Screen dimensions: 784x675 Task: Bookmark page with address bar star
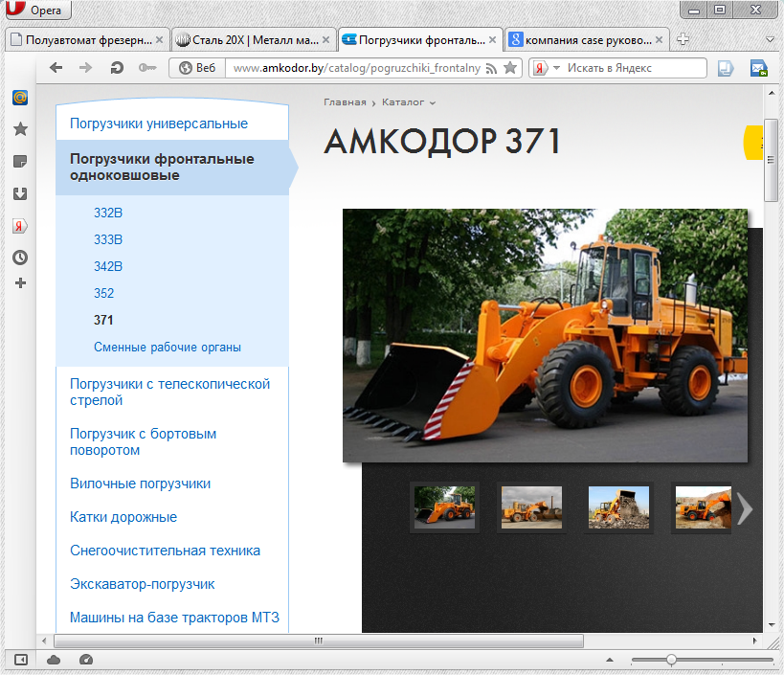pyautogui.click(x=510, y=67)
